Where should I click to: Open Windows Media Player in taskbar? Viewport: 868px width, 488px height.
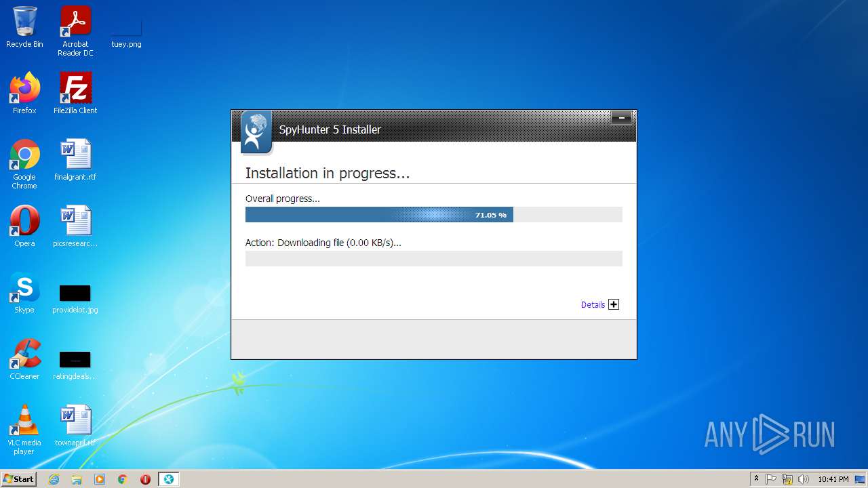pos(100,479)
